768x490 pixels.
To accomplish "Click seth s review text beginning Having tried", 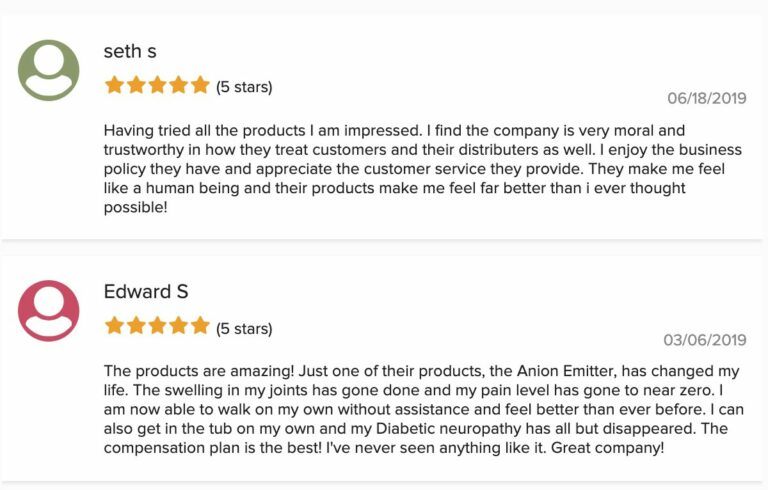I will (423, 169).
